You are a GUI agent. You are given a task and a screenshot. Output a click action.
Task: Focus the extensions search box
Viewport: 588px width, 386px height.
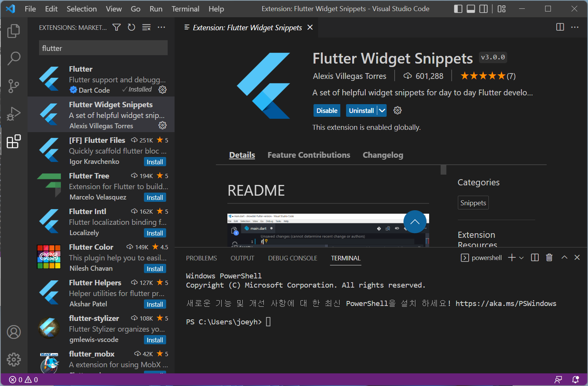103,48
